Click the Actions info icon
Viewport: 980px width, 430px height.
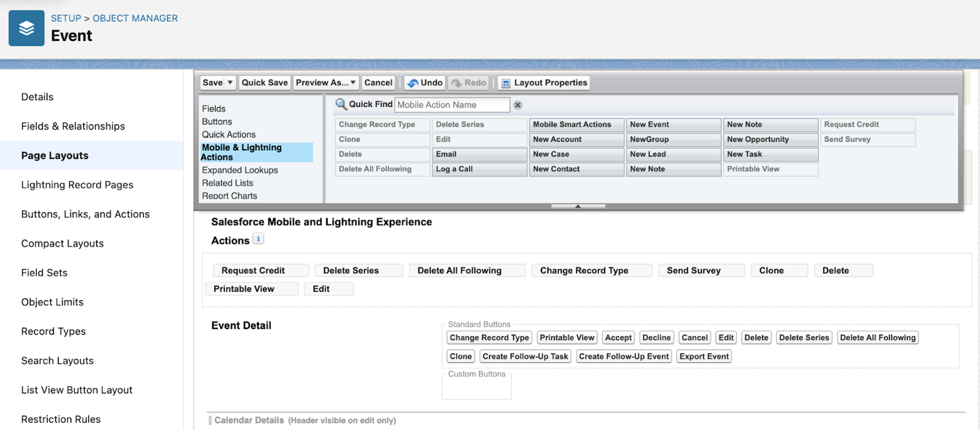pyautogui.click(x=258, y=239)
